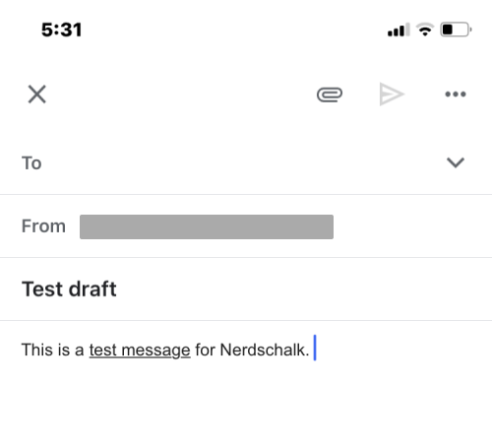Place cursor at the word "This"
This screenshot has height=448, width=492.
[x=37, y=350]
